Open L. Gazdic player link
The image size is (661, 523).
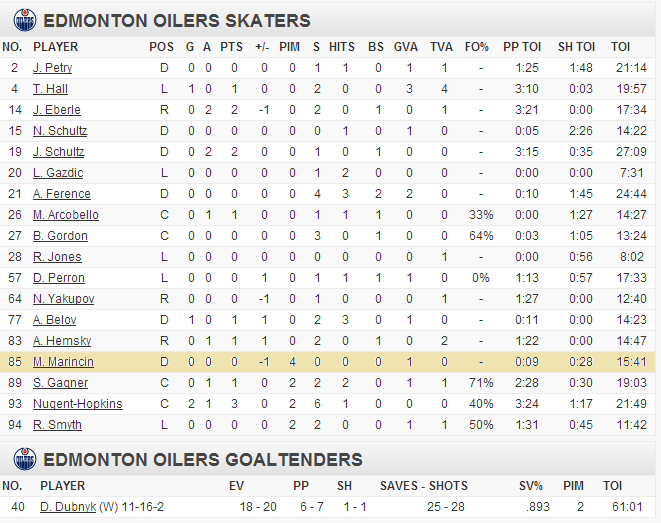click(x=58, y=173)
